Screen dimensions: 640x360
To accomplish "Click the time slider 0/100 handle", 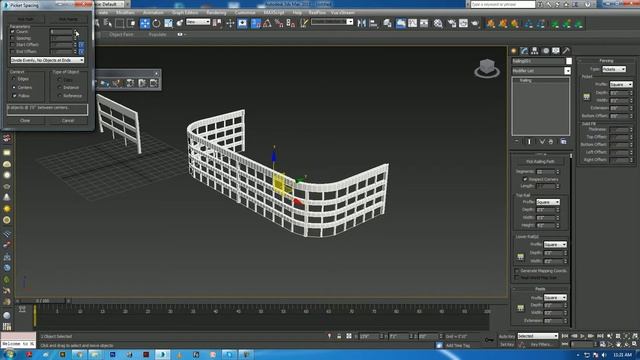I will 42,301.
